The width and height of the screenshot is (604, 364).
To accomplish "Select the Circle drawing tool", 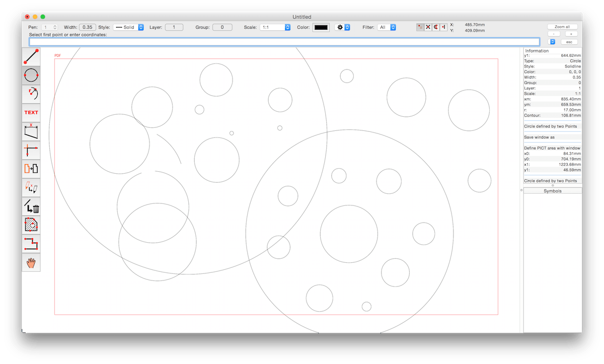I will tap(31, 75).
